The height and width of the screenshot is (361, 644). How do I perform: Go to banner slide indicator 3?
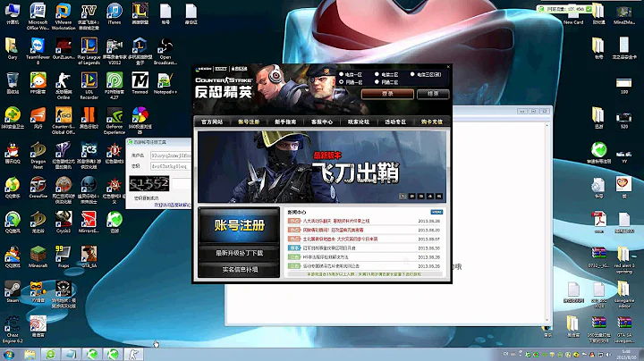(x=421, y=197)
